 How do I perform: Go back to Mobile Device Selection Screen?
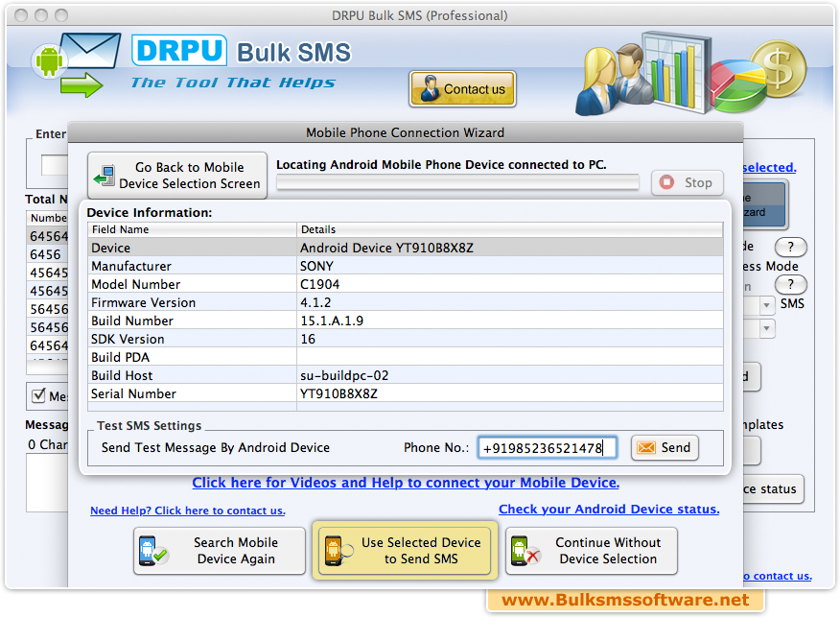(177, 176)
